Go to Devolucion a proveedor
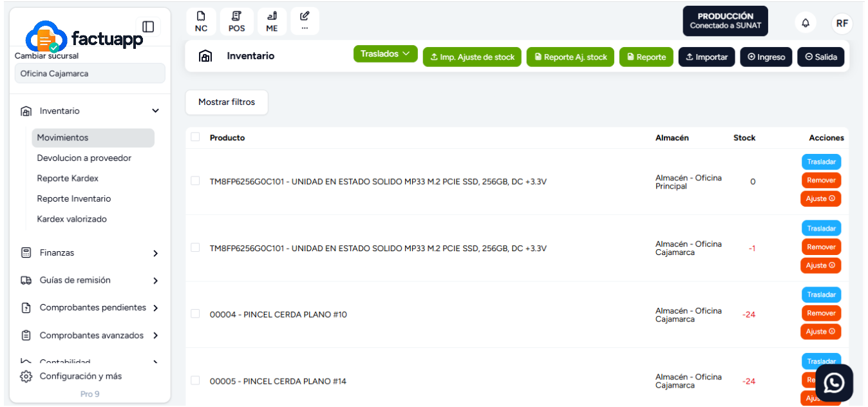868x407 pixels. (84, 158)
